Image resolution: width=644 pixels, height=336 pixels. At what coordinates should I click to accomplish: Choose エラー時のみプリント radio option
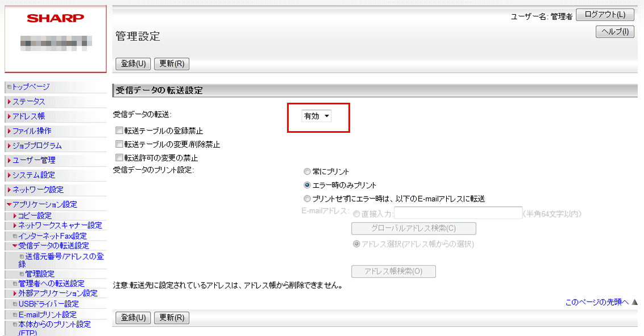coord(308,185)
